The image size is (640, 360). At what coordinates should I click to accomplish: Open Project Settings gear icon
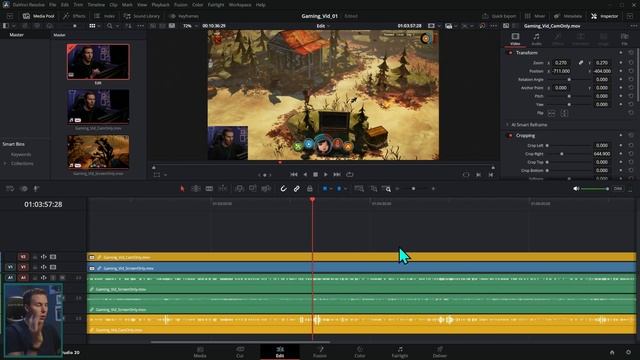coord(629,352)
